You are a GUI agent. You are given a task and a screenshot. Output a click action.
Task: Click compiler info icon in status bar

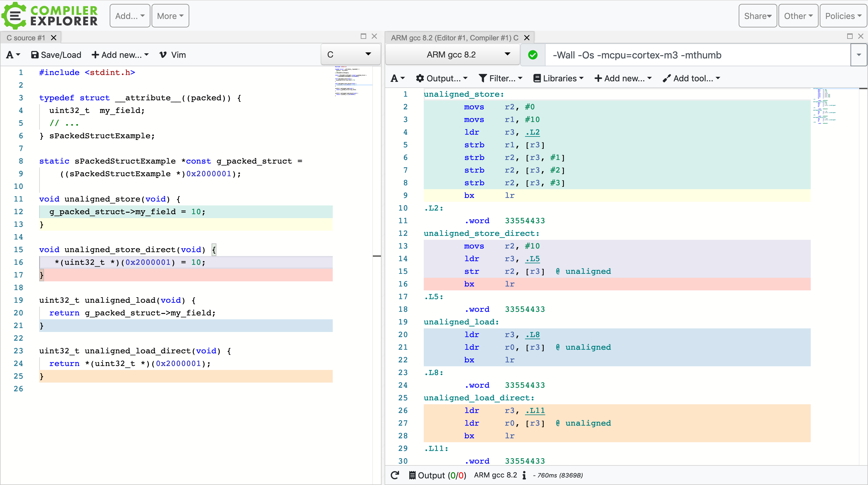pos(524,475)
